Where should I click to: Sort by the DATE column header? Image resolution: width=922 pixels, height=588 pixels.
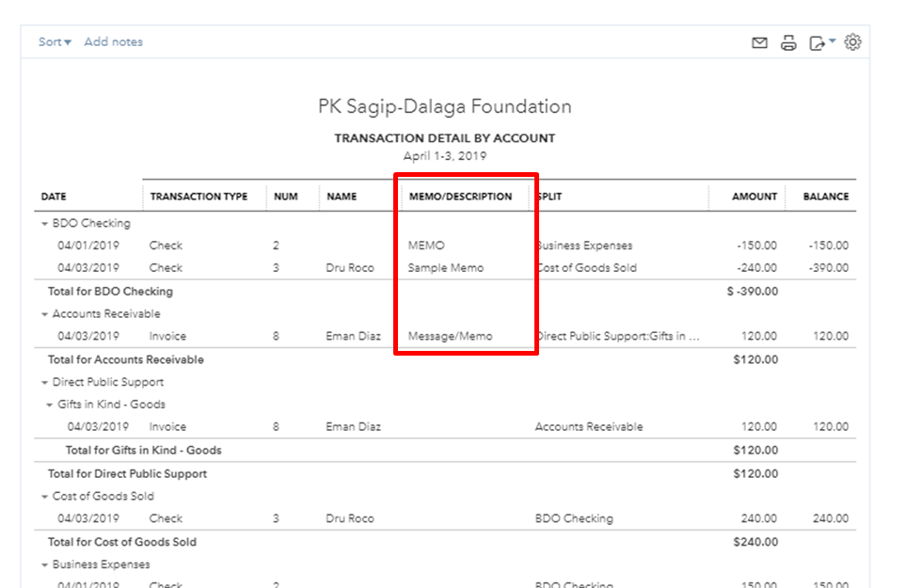[x=52, y=197]
